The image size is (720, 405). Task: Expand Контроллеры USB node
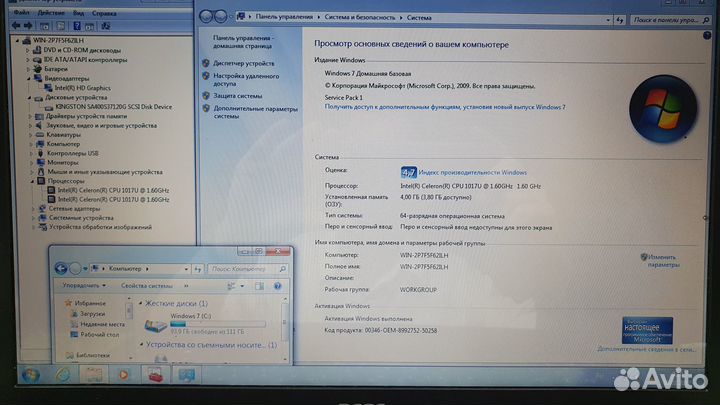[31, 153]
